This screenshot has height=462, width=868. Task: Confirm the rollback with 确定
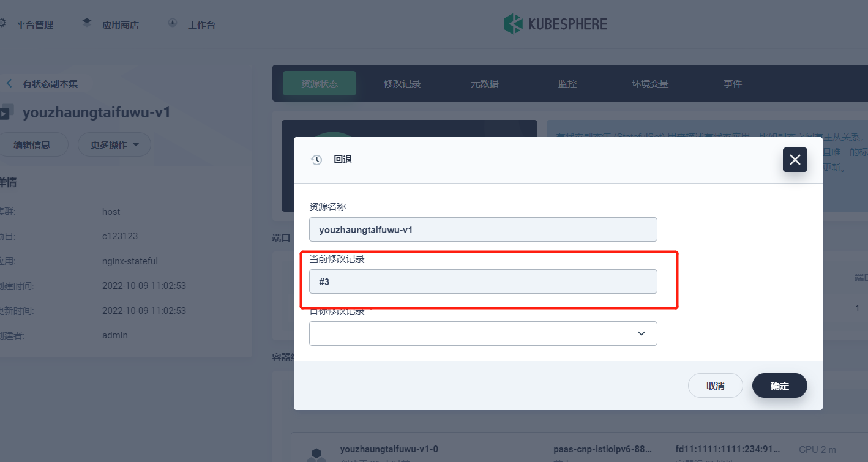pos(779,386)
